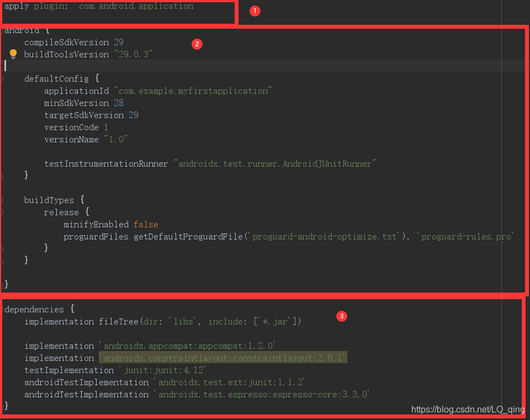Click the fileTree method call

[119, 321]
